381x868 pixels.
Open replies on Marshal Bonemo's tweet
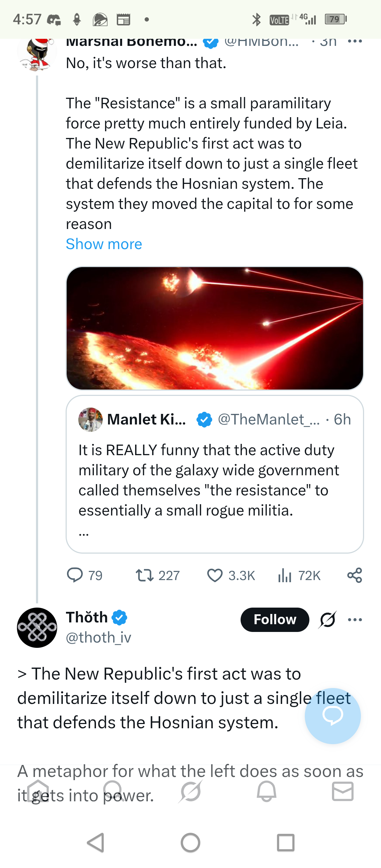pos(85,575)
